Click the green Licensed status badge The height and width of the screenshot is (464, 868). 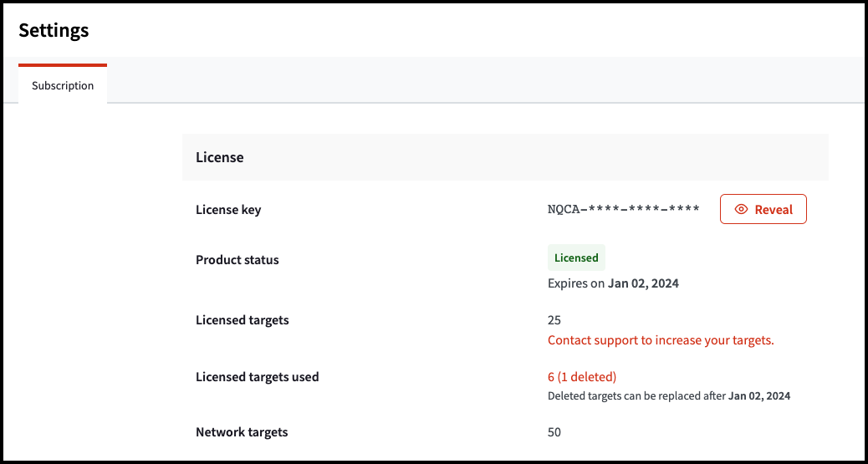[x=576, y=257]
